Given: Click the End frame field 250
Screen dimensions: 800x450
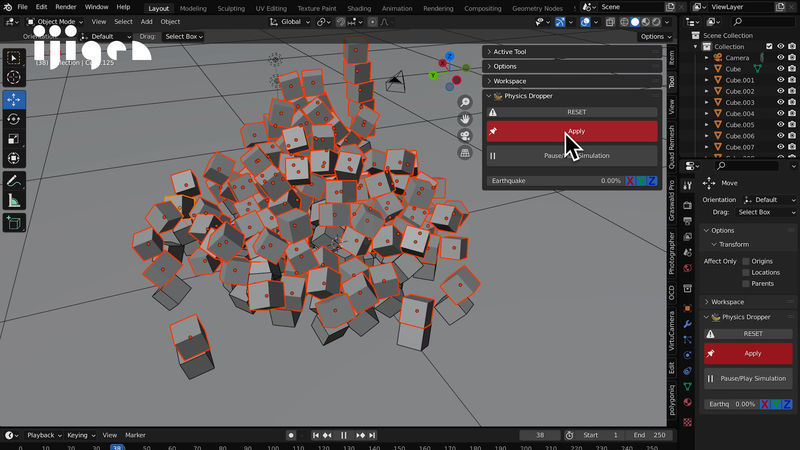Looking at the screenshot, I should point(649,435).
